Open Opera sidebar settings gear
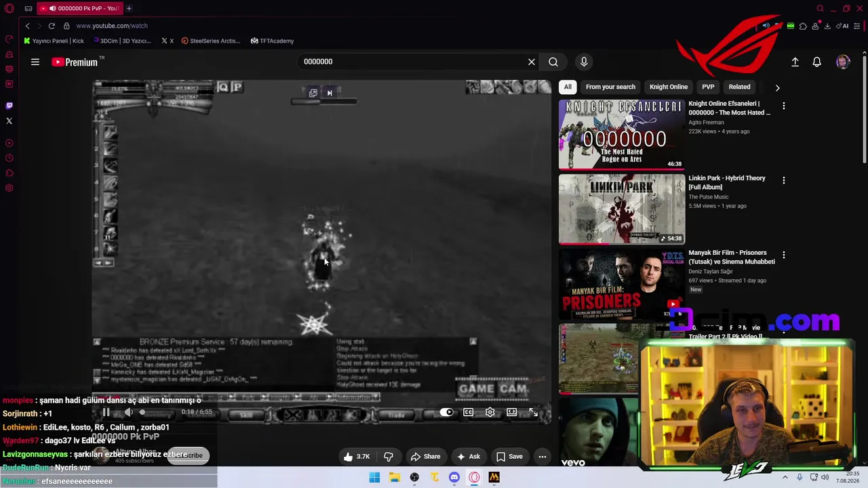868x488 pixels. (9, 188)
